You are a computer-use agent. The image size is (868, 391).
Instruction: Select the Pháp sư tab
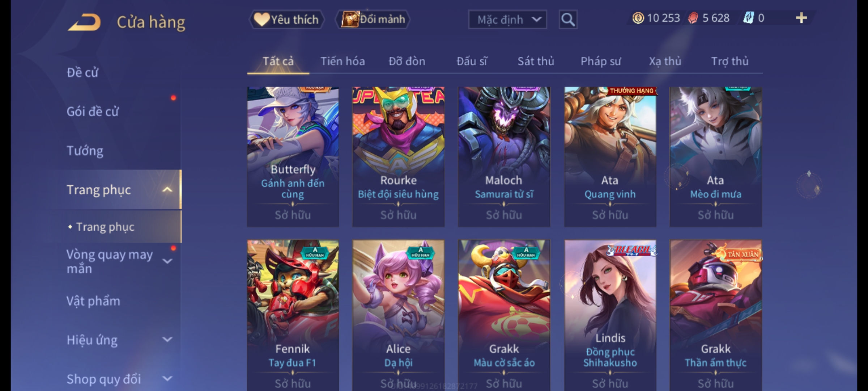point(601,61)
